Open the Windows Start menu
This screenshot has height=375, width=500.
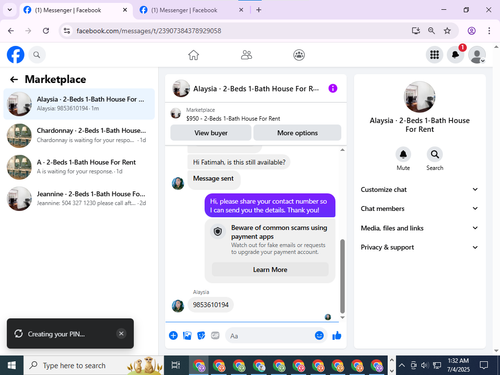(x=12, y=365)
